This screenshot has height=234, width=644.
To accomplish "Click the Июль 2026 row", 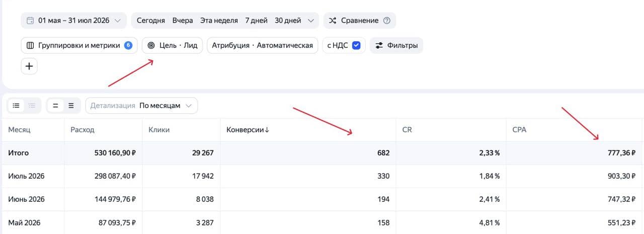I will [x=322, y=176].
